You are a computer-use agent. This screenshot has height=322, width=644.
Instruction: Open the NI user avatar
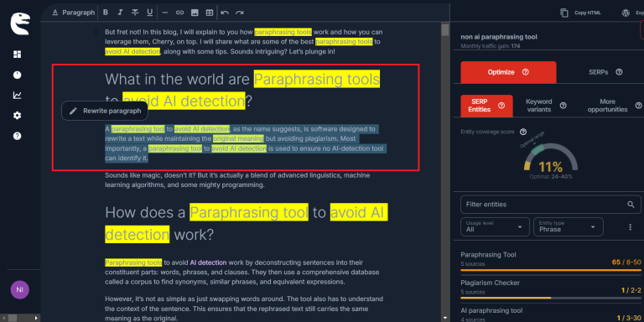click(20, 289)
